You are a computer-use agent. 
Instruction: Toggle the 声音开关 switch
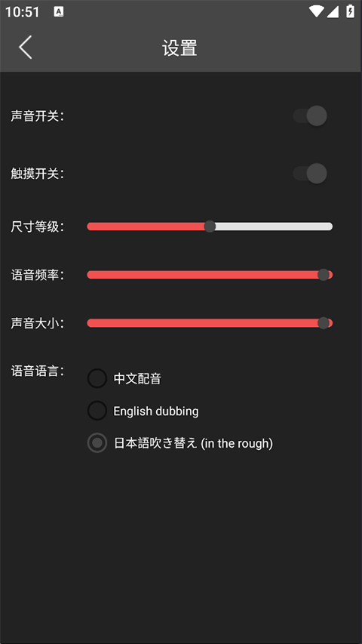pyautogui.click(x=310, y=116)
